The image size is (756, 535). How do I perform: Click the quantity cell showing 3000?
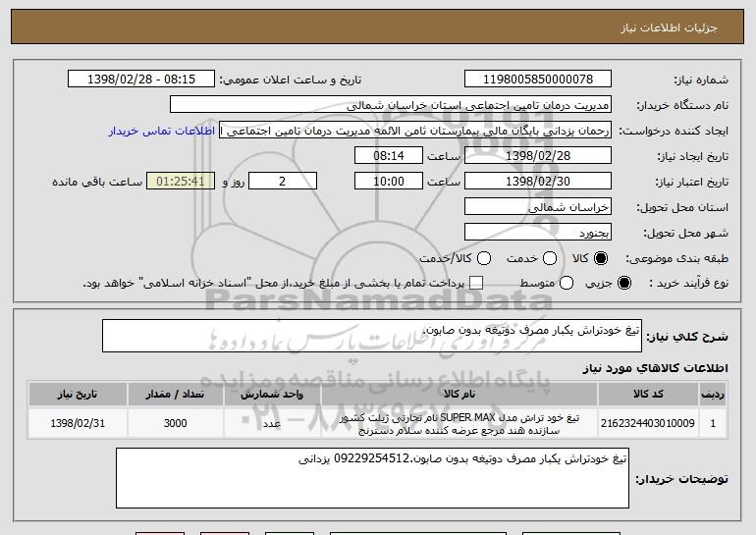click(x=175, y=424)
